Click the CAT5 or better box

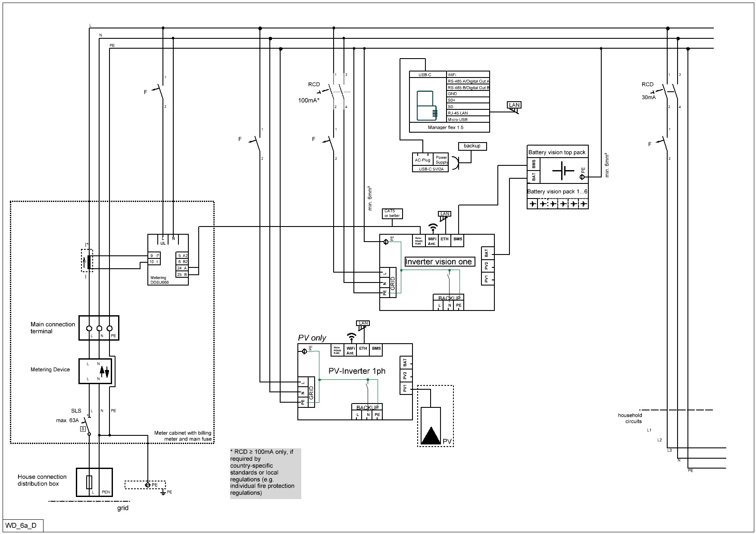392,214
